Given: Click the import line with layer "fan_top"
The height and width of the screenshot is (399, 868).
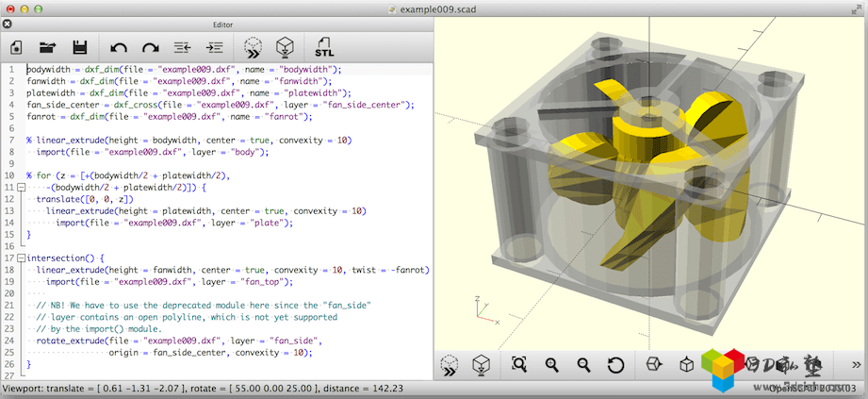Looking at the screenshot, I should pyautogui.click(x=169, y=281).
